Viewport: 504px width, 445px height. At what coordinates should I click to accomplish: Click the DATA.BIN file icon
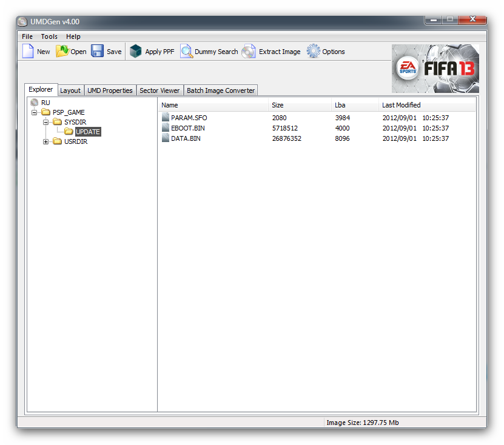pos(166,138)
